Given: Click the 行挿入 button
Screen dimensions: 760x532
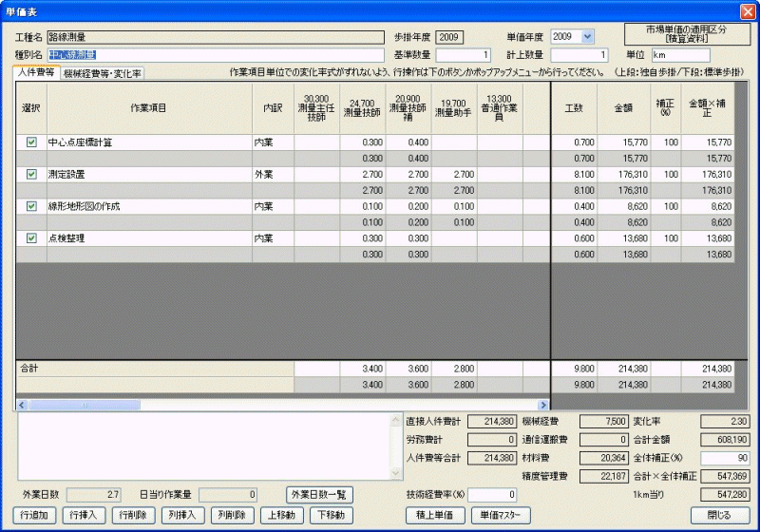Looking at the screenshot, I should pos(84,515).
